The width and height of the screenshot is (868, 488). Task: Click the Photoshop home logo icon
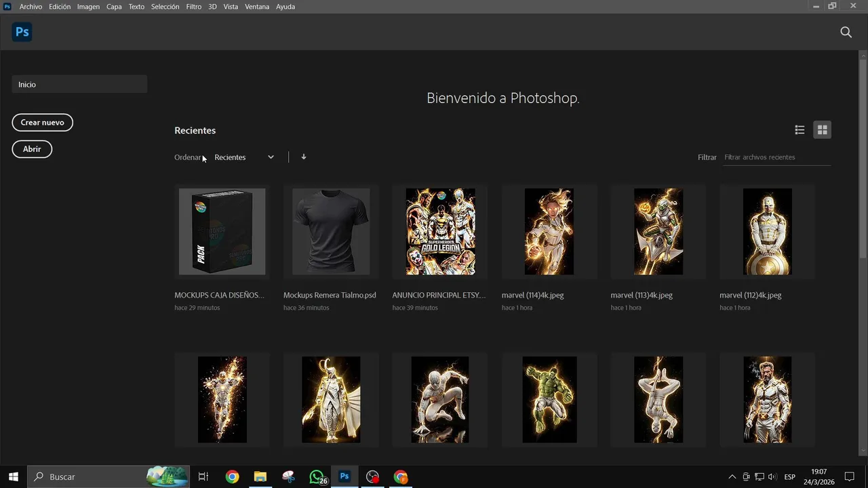22,32
